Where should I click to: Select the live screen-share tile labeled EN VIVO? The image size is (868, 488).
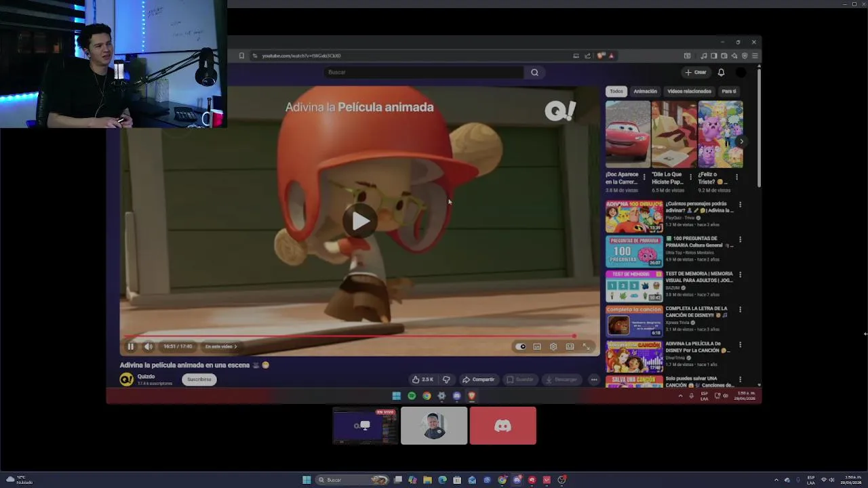click(x=365, y=426)
